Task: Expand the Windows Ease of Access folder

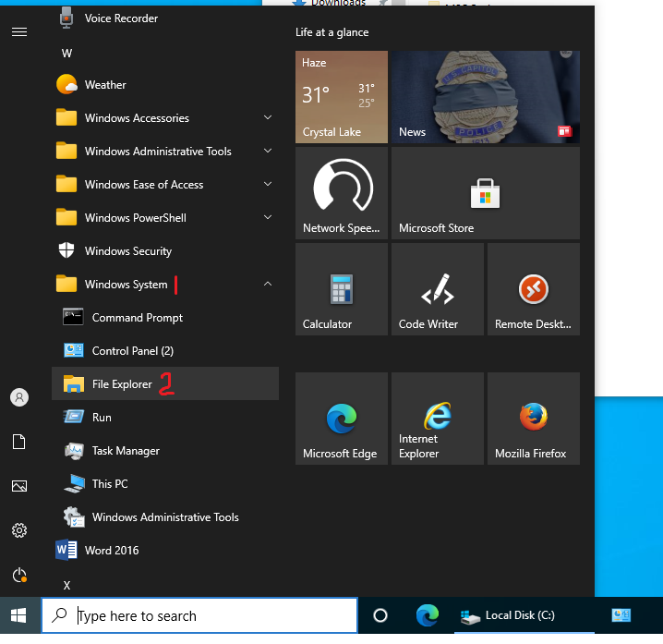Action: [x=165, y=185]
